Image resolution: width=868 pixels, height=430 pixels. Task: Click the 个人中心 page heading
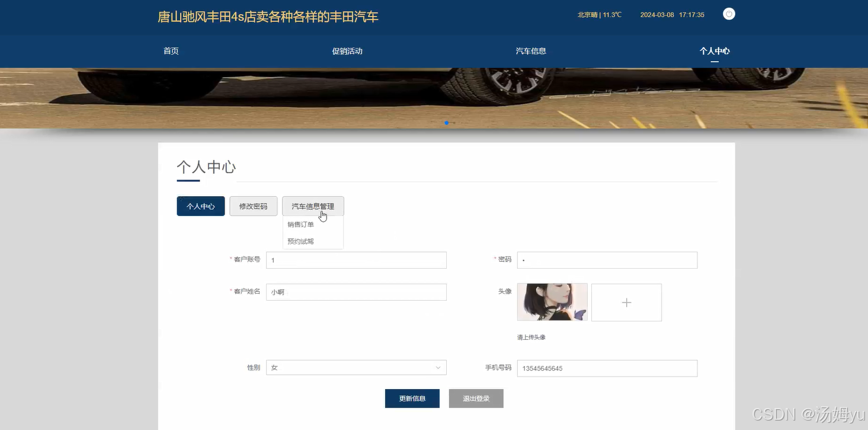(x=206, y=167)
